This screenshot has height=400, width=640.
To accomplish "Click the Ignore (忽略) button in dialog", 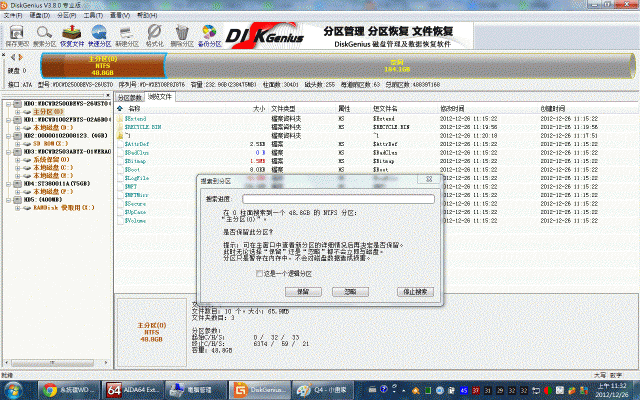I will 350,292.
